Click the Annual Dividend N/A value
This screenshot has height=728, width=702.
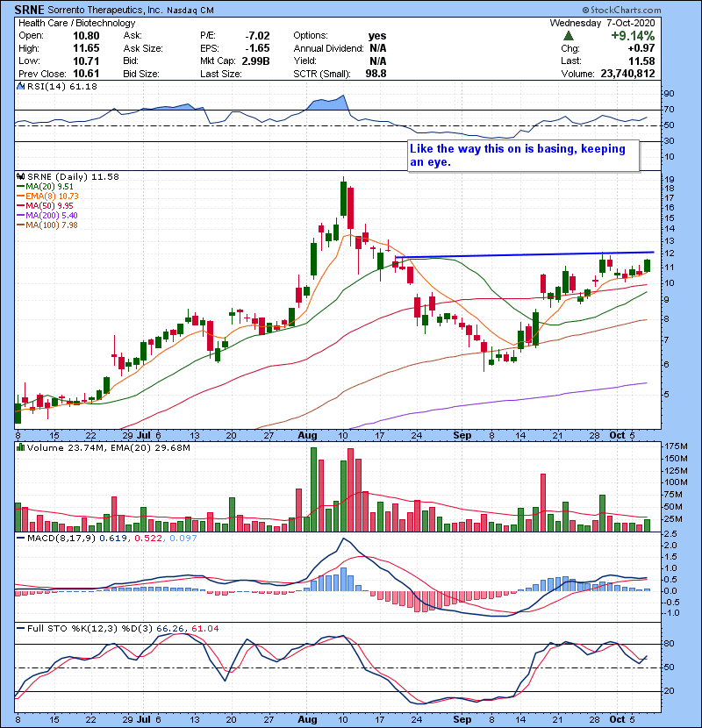[x=377, y=48]
